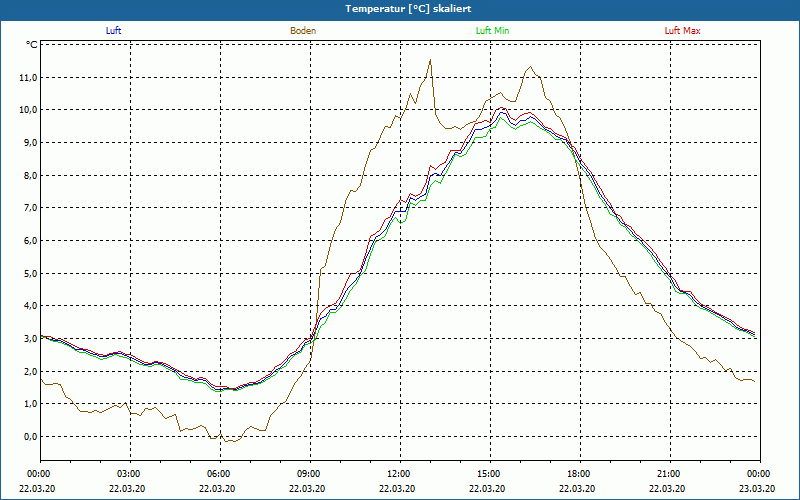The height and width of the screenshot is (500, 800).
Task: Click the brown Boden legend label
Action: tap(303, 31)
